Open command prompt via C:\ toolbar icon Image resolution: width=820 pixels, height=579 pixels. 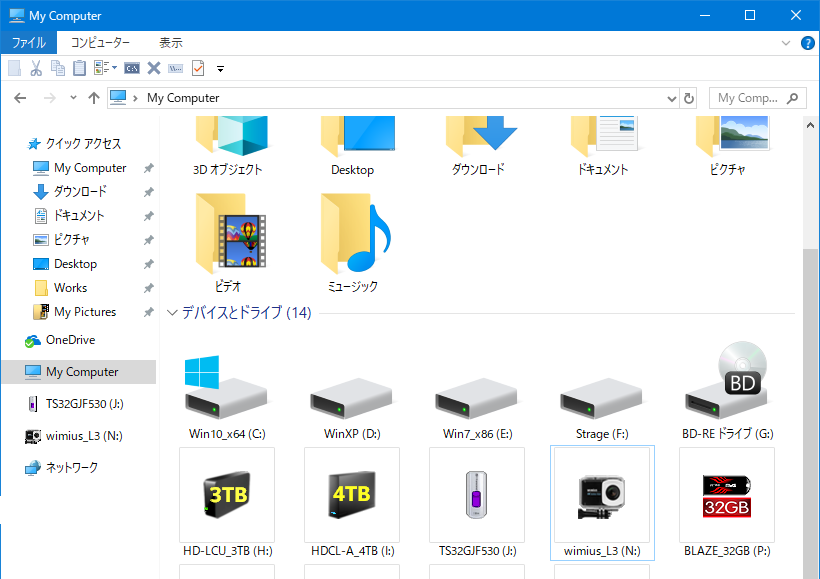tap(132, 69)
